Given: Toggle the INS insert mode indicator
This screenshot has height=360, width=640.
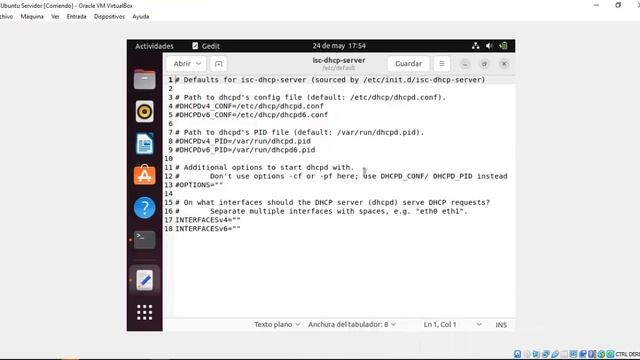Looking at the screenshot, I should click(x=501, y=325).
